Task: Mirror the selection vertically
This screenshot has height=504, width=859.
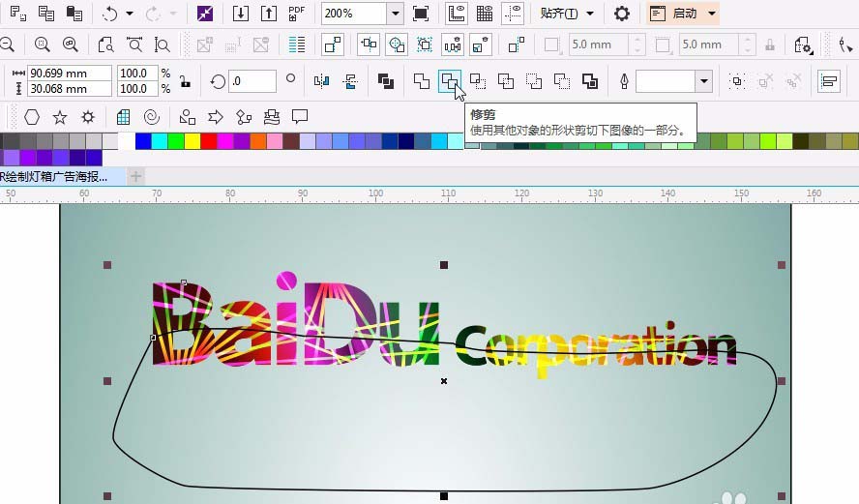Action: [350, 81]
